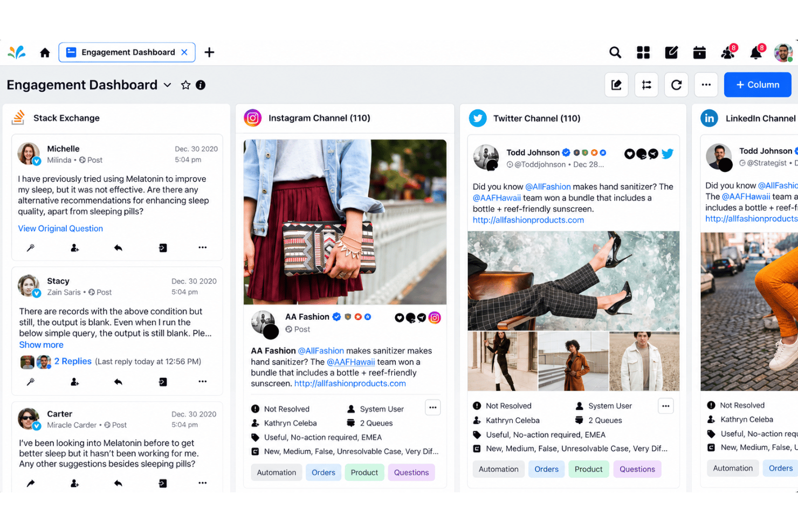Image resolution: width=798 pixels, height=532 pixels.
Task: Expand the Engagement Dashboard title dropdown
Action: click(x=167, y=85)
